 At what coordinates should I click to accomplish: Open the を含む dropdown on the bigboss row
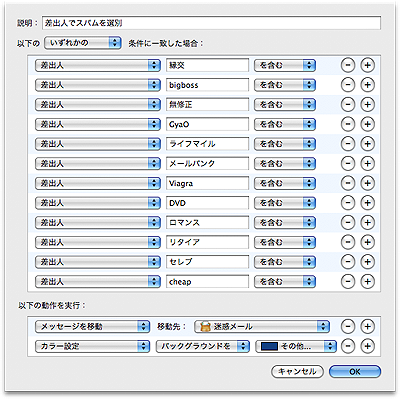pyautogui.click(x=285, y=85)
